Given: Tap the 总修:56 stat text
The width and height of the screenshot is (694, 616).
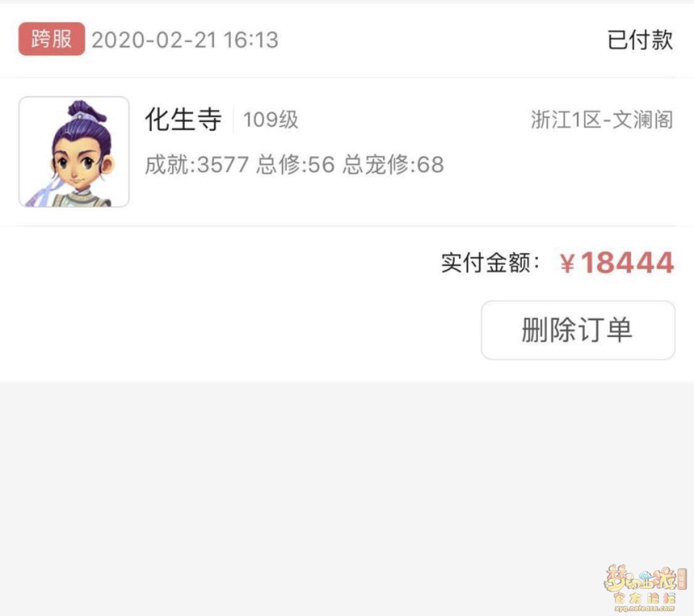Looking at the screenshot, I should (x=295, y=165).
